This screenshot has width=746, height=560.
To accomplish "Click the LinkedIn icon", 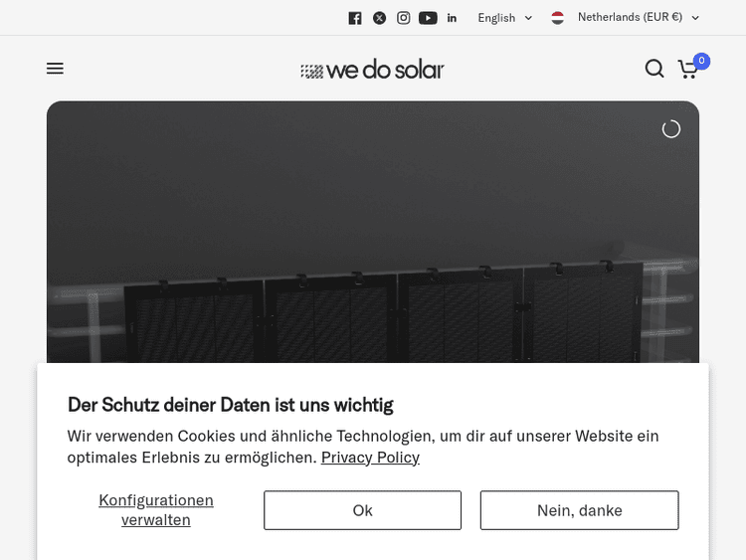I will pos(452,18).
